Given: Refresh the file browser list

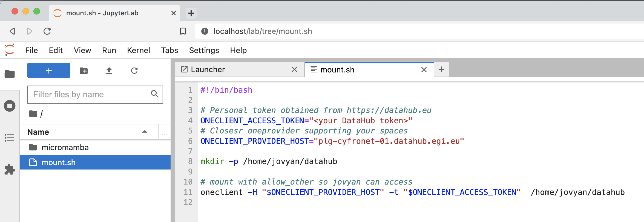Looking at the screenshot, I should [x=134, y=71].
